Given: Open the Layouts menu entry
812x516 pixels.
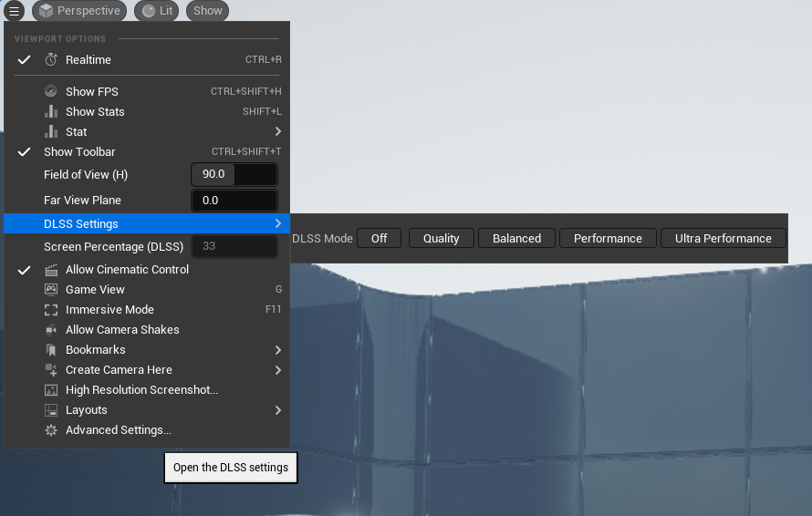Looking at the screenshot, I should [x=147, y=410].
